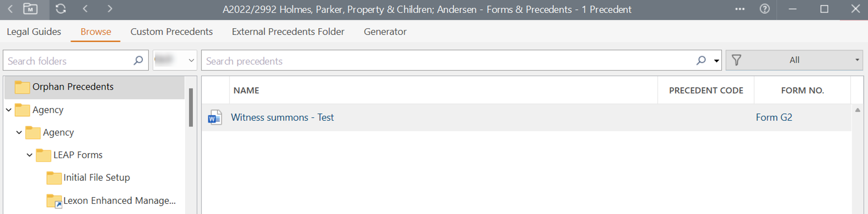Click the matter home icon in title bar
This screenshot has width=868, height=214.
(x=30, y=9)
